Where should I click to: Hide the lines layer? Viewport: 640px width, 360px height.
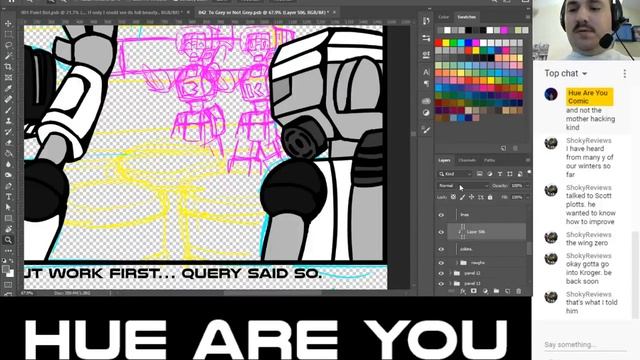pos(441,215)
